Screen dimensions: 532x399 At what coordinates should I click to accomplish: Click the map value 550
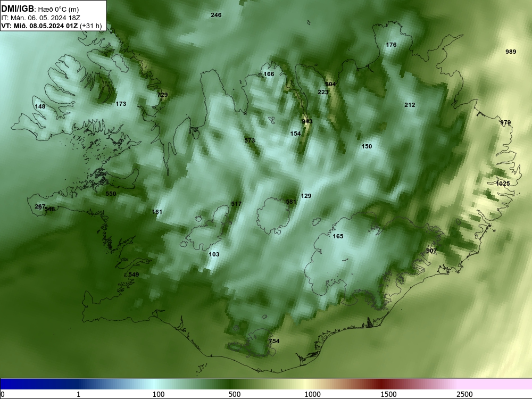111,194
